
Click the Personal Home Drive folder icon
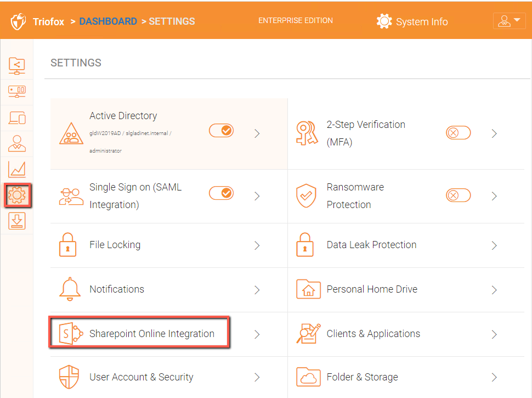point(308,289)
